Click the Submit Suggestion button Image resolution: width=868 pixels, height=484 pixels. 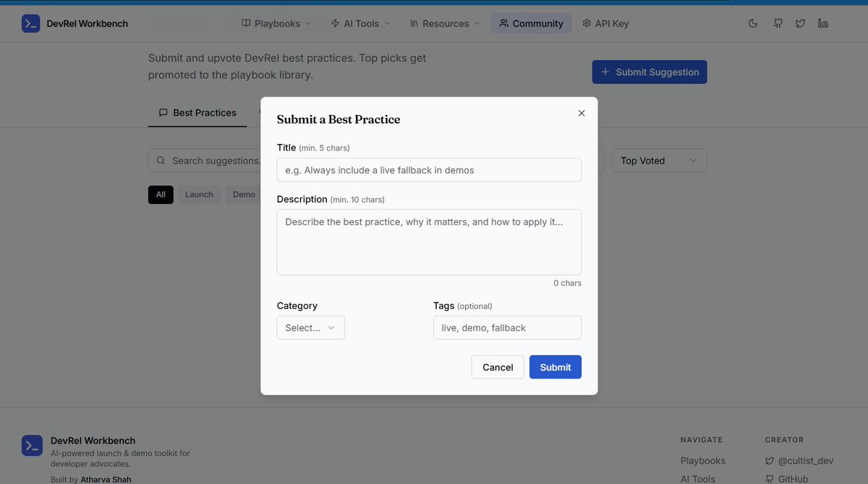point(650,72)
